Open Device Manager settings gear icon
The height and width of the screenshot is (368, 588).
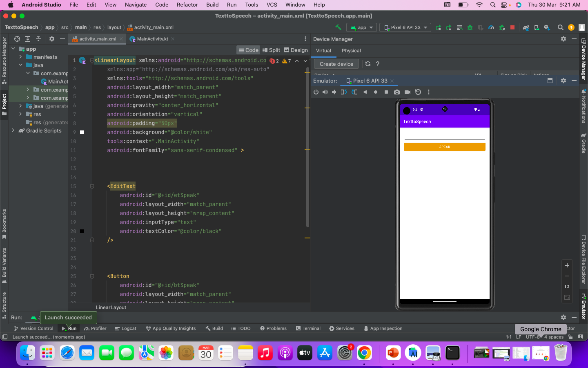coord(563,39)
